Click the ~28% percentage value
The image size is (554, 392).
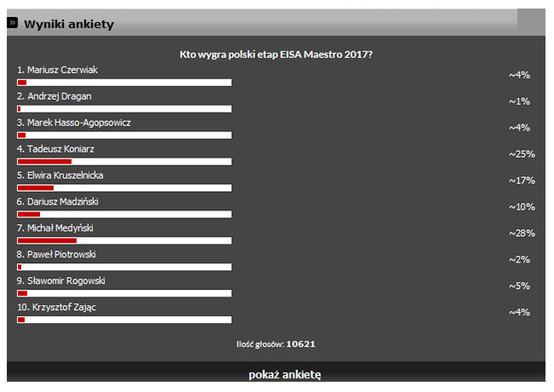click(522, 233)
